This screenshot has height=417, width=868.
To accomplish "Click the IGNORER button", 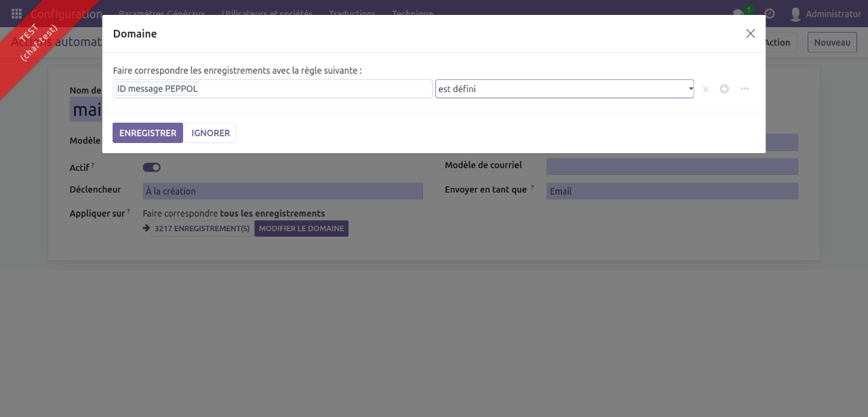I will tap(211, 133).
